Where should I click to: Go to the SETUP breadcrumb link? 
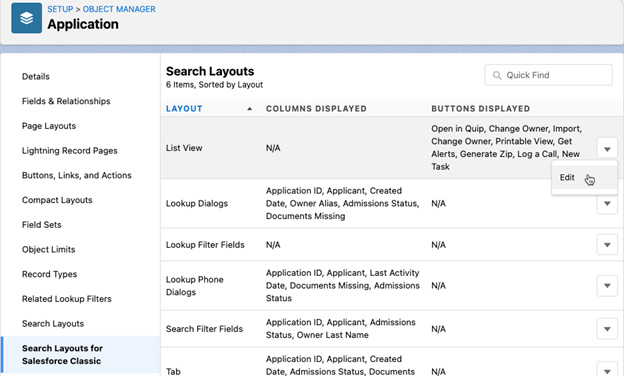click(60, 9)
